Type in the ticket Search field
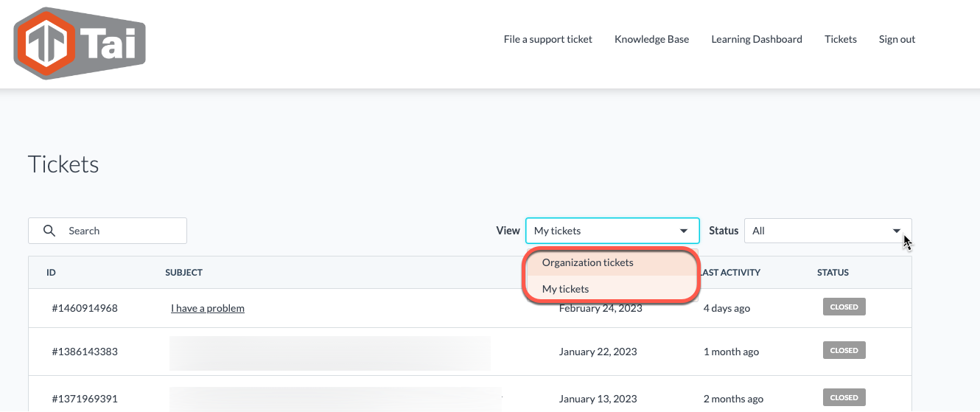This screenshot has height=412, width=980. tap(122, 231)
